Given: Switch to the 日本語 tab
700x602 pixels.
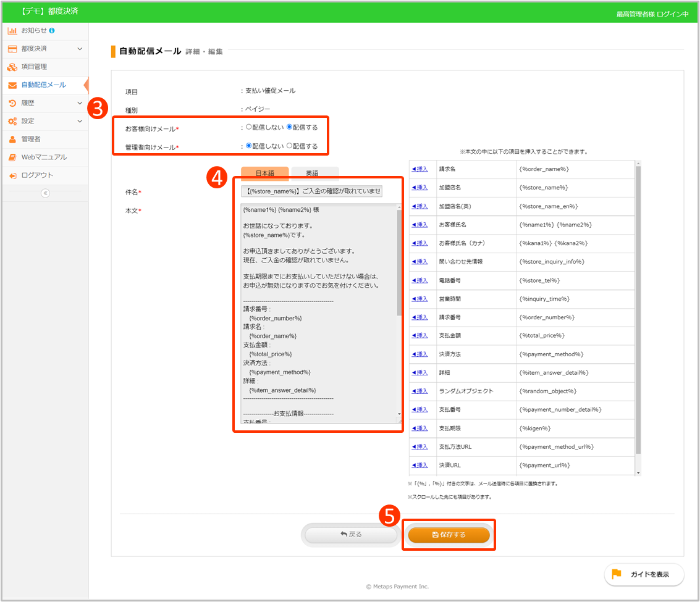Looking at the screenshot, I should 264,173.
